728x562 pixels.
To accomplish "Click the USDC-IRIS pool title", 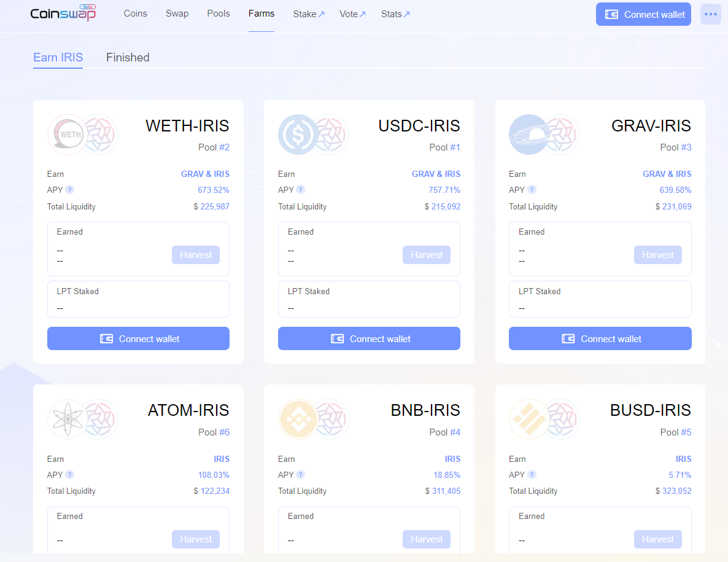I will (x=419, y=126).
